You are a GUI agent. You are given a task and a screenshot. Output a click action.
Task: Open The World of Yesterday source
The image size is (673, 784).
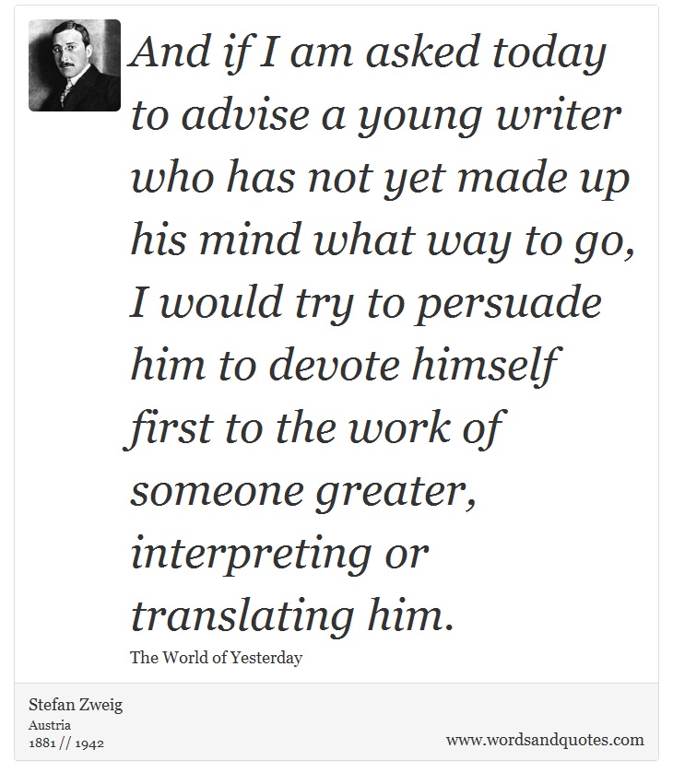tap(216, 658)
